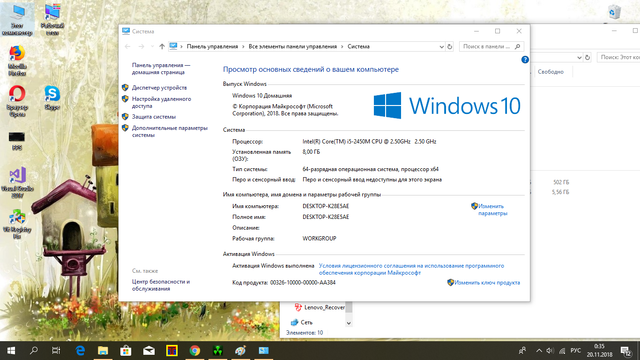This screenshot has height=360, width=640.
Task: Click the Back navigation arrow
Action: pos(127,47)
